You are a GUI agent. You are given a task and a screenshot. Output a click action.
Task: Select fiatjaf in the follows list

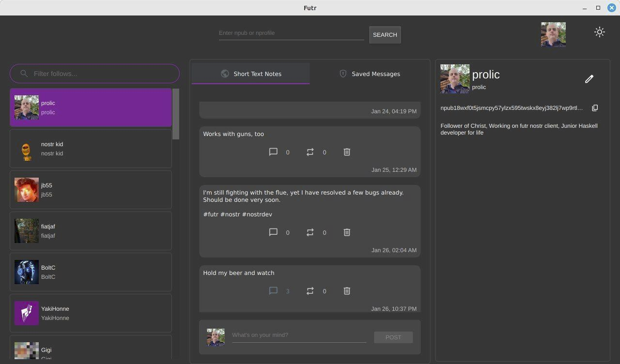(91, 231)
